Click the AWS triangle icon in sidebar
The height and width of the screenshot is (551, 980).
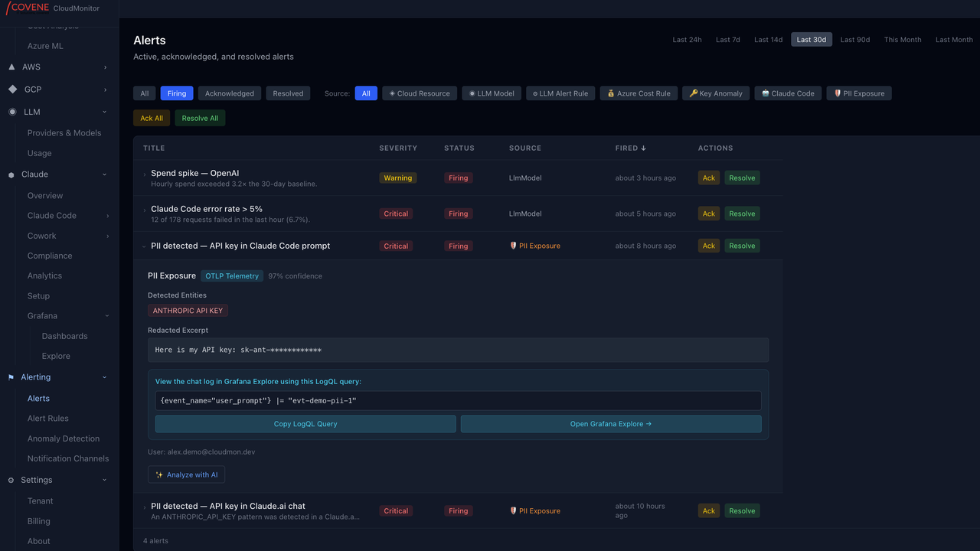point(11,67)
